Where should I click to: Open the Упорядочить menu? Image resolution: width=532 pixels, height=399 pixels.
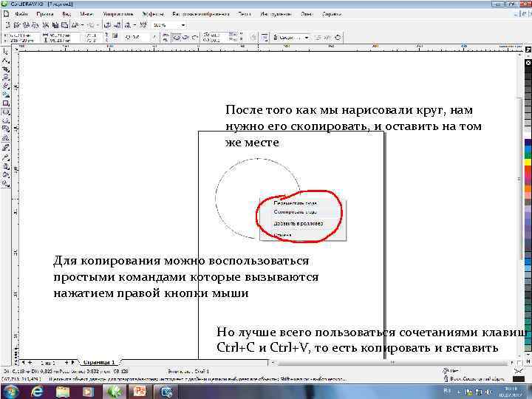coord(118,14)
